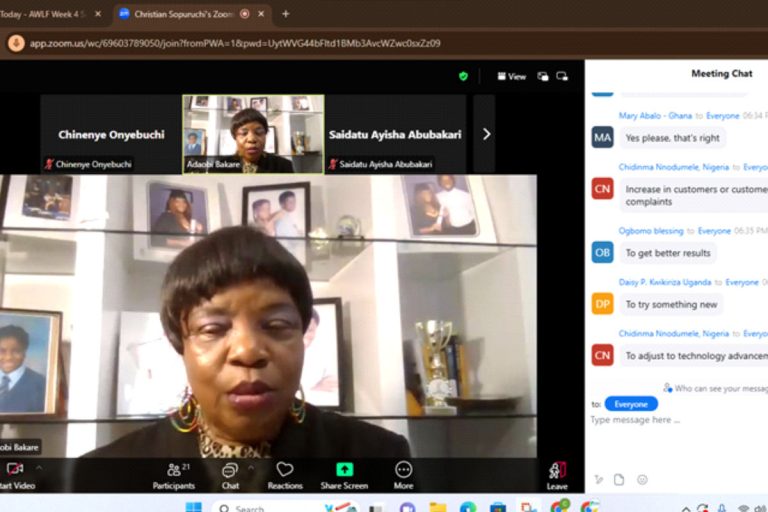Expand the video options arrow beside Start Video
This screenshot has width=768, height=512.
40,467
